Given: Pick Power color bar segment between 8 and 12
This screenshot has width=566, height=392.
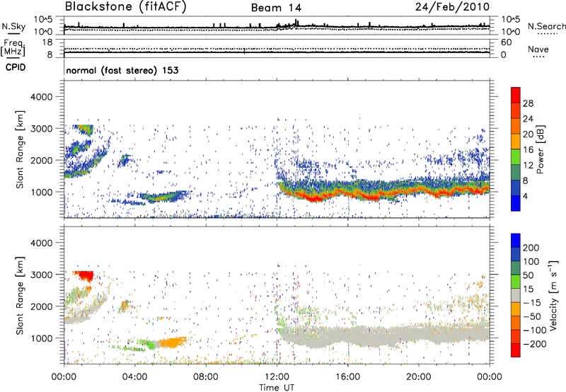Looking at the screenshot, I should click(x=516, y=172).
